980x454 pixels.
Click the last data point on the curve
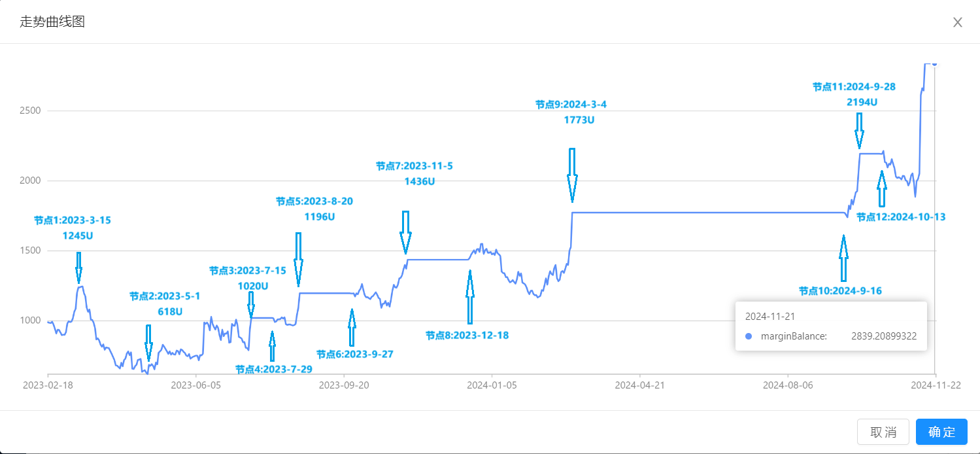934,63
